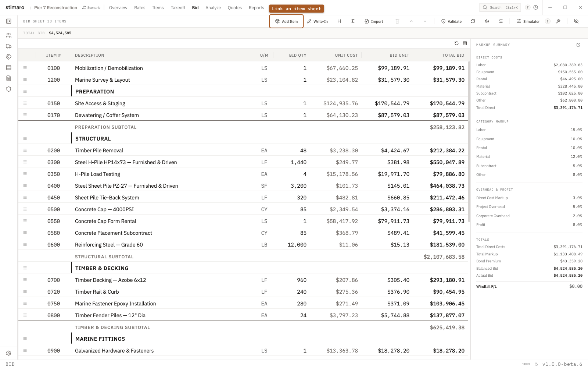Viewport: 588px width, 368px height.
Task: Open Simulator help question mark
Action: (x=548, y=21)
